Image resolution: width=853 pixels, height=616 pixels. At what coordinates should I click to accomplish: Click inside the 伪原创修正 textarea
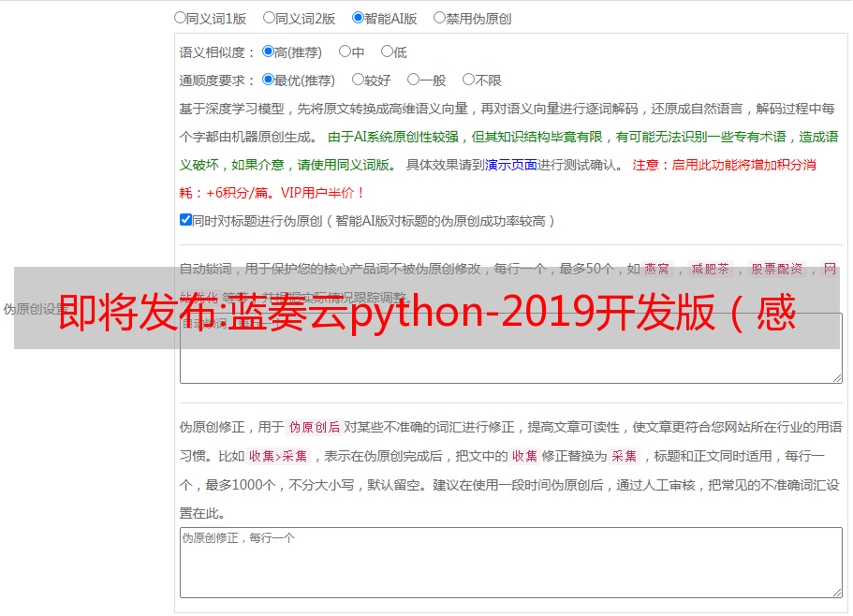point(511,563)
